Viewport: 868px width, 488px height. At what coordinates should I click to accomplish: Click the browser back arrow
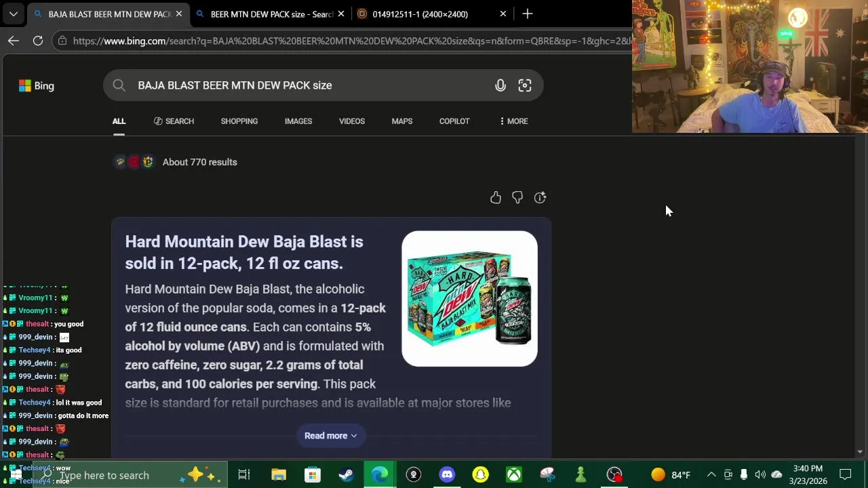[14, 41]
